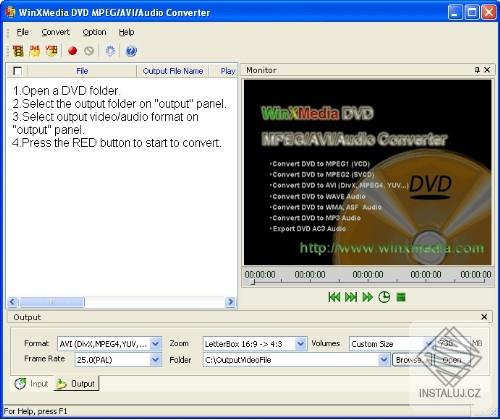Click the Output File Name column header
The width and height of the screenshot is (500, 420).
[173, 71]
